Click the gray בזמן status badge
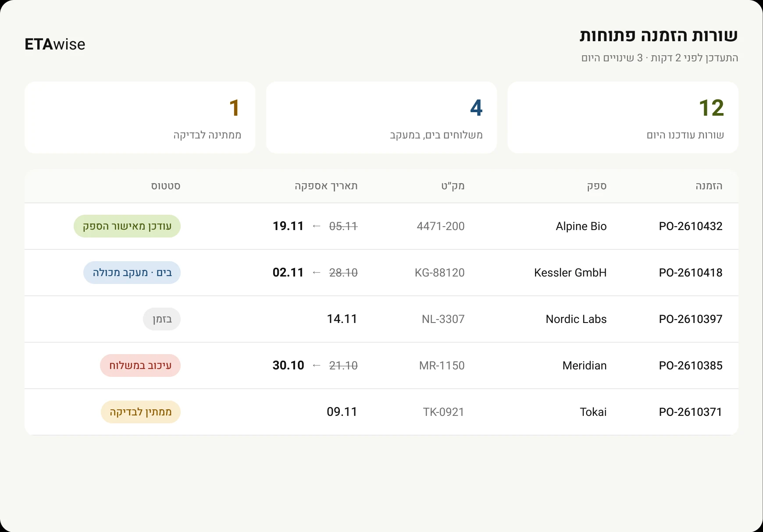 (162, 319)
